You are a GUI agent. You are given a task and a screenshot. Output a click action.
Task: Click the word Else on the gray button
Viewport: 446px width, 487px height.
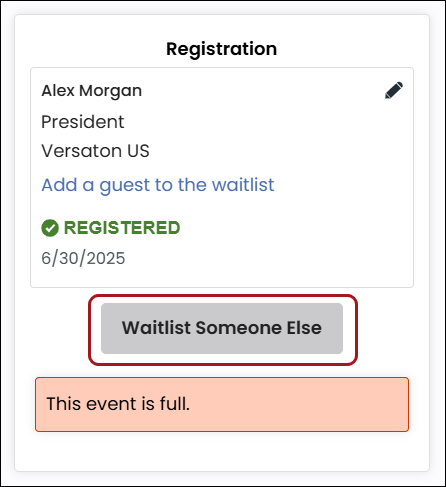304,328
